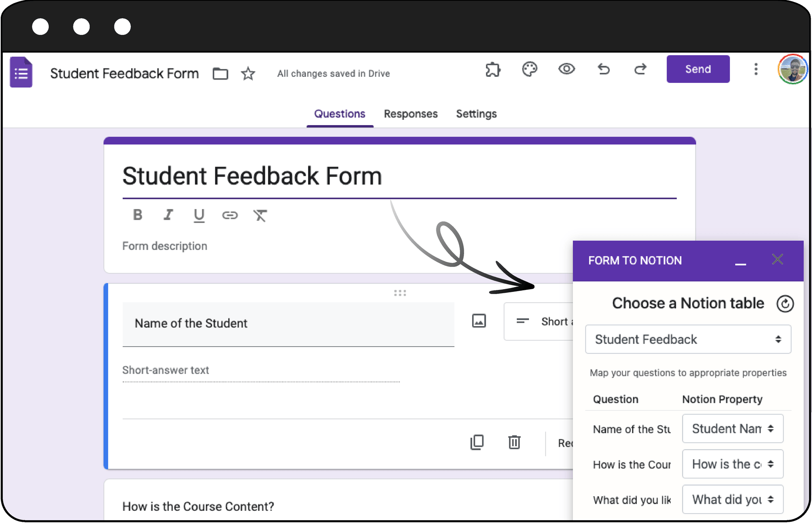Duplicate the Name of the Student question
The width and height of the screenshot is (812, 523).
pos(477,442)
